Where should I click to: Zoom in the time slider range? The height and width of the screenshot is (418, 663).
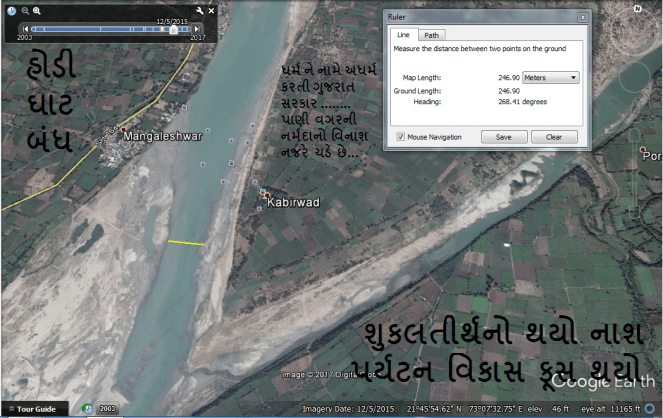[x=37, y=10]
